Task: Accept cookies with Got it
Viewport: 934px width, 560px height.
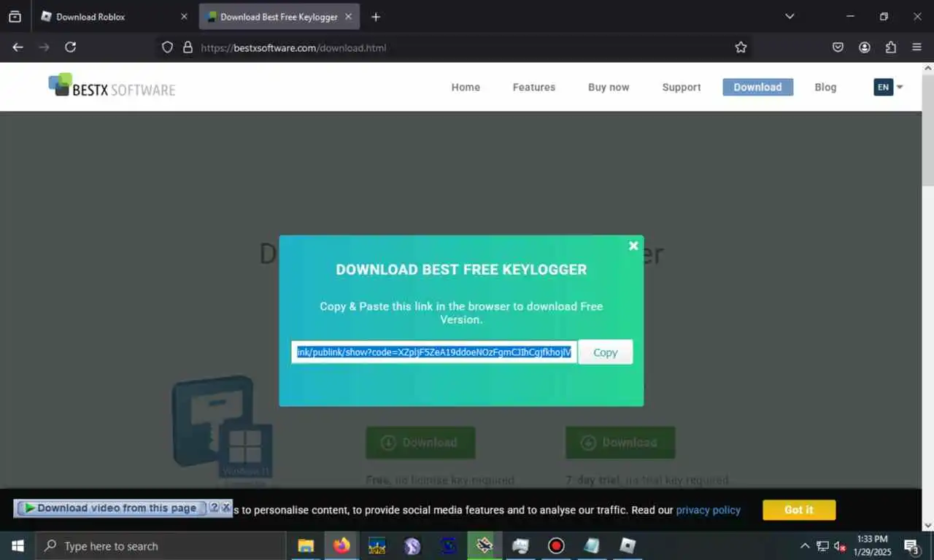Action: pos(799,510)
